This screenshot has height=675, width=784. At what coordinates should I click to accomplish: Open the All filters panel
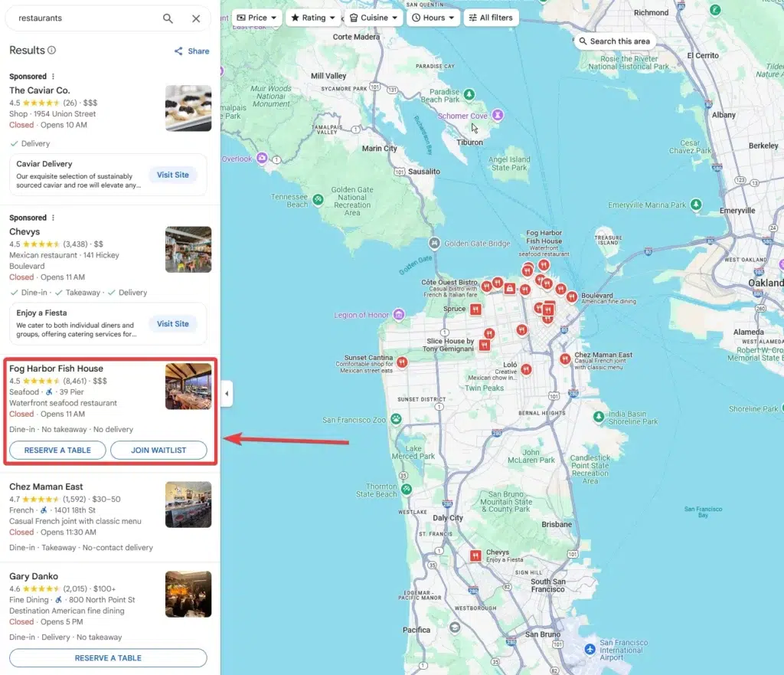(x=491, y=18)
